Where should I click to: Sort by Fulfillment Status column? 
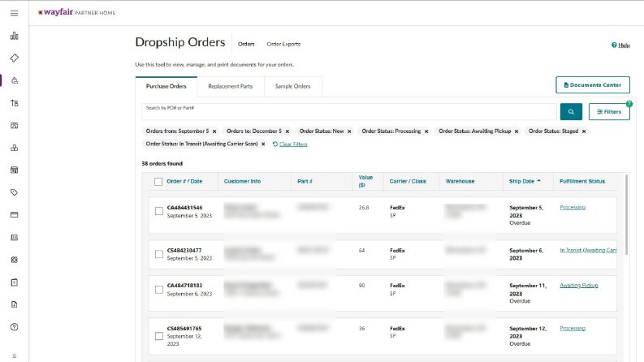(582, 181)
